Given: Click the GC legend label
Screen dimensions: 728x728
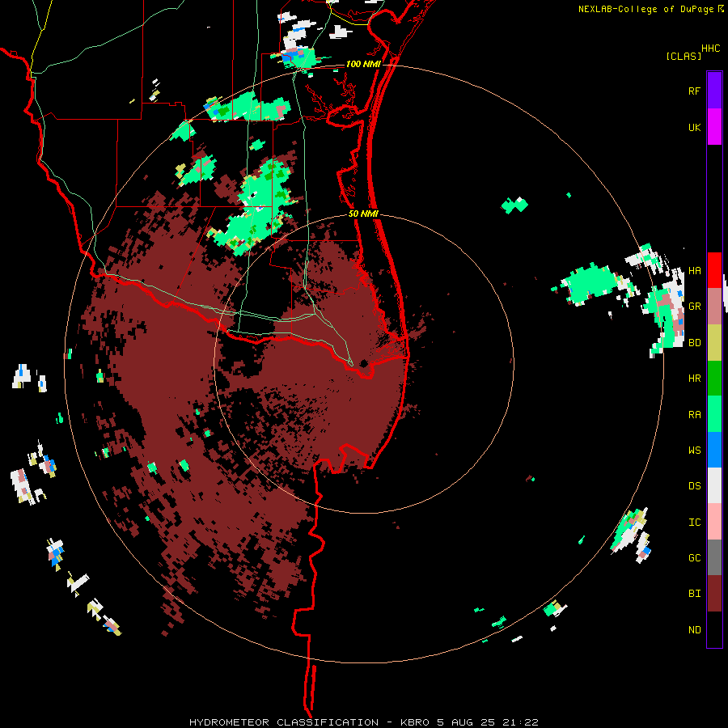Looking at the screenshot, I should [694, 558].
